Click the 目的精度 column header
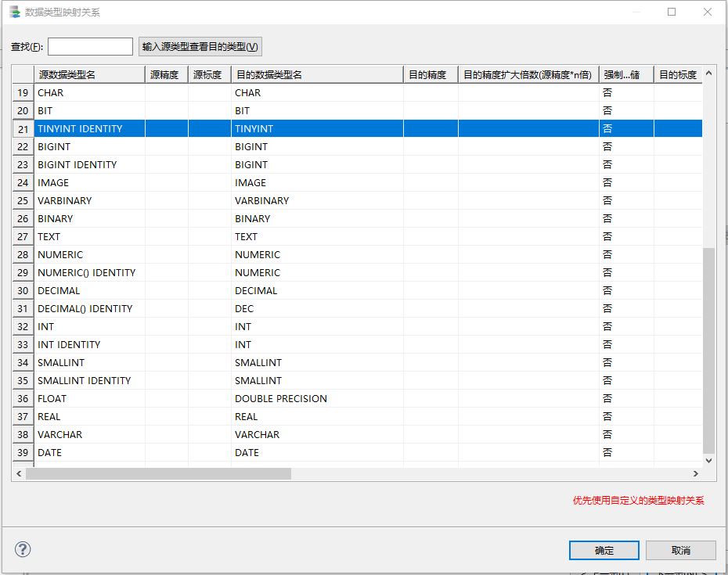 [431, 75]
